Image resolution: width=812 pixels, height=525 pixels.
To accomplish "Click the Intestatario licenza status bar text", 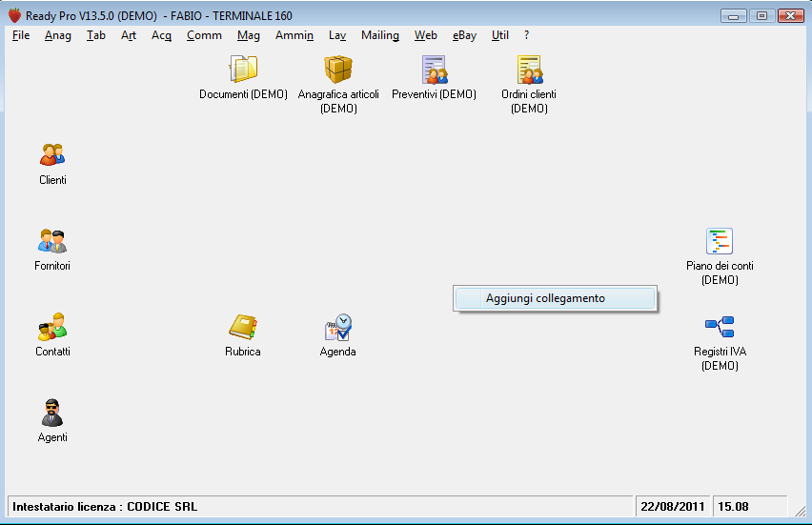I will click(x=105, y=506).
